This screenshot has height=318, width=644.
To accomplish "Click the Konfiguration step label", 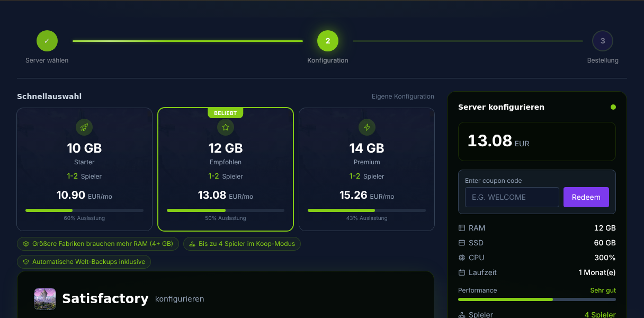I will (328, 60).
